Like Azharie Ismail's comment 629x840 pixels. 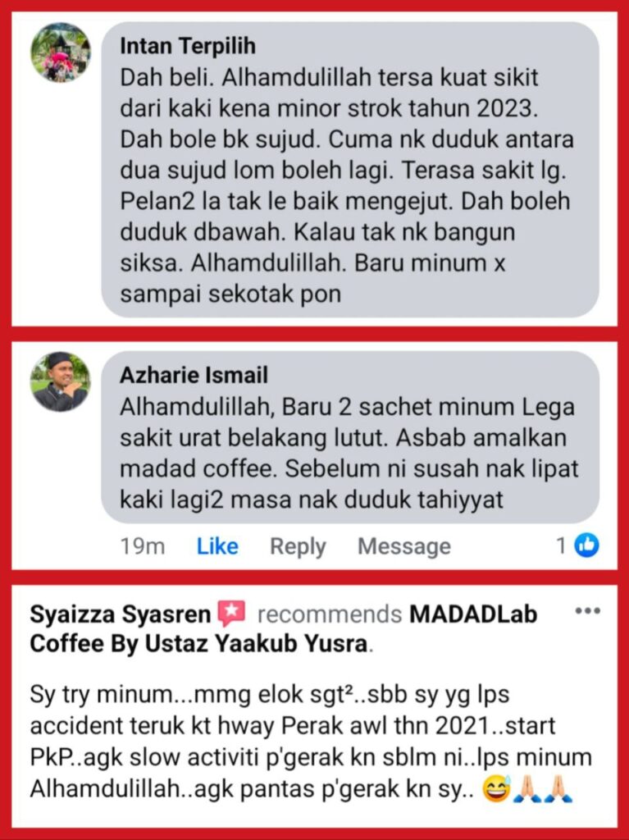(x=217, y=546)
